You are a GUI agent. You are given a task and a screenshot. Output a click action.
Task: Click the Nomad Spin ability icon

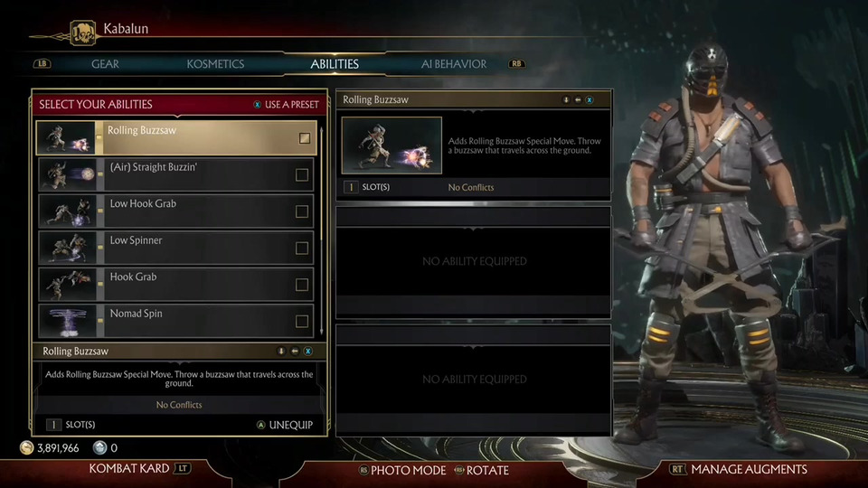pos(68,321)
